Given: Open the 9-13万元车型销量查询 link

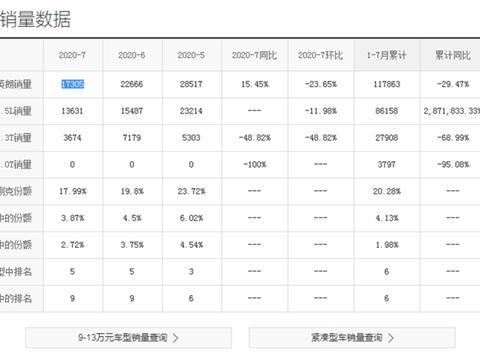Looking at the screenshot, I should pyautogui.click(x=128, y=338).
